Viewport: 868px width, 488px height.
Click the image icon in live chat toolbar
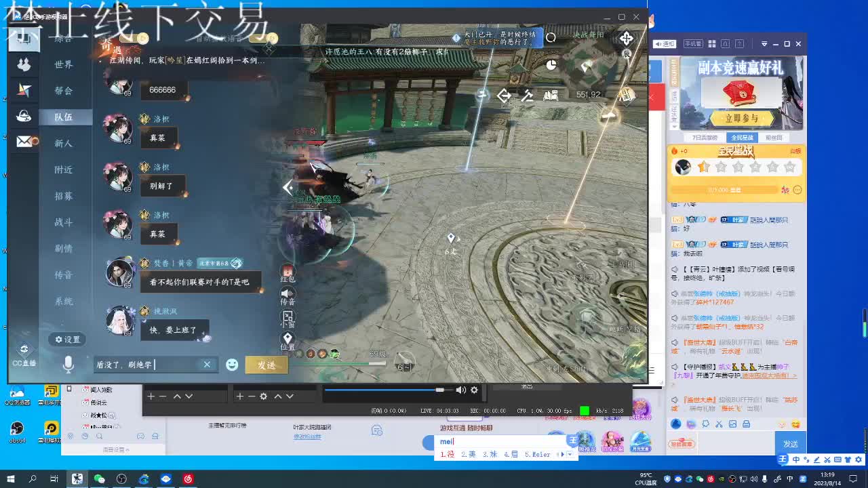[732, 424]
